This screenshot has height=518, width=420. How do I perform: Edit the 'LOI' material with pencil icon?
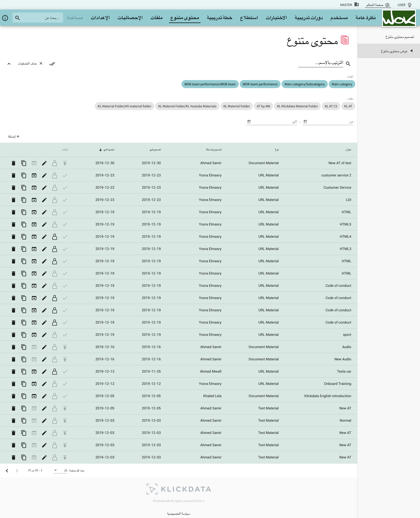click(44, 200)
